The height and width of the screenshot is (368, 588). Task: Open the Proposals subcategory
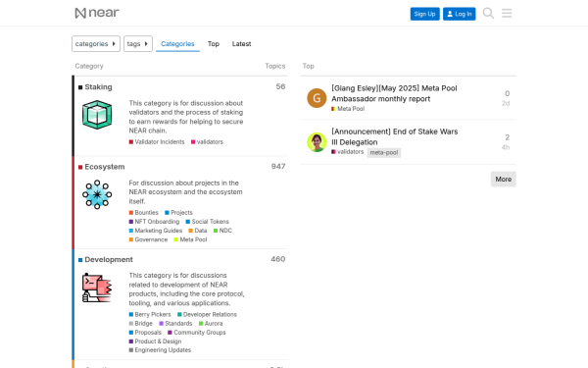pos(145,333)
